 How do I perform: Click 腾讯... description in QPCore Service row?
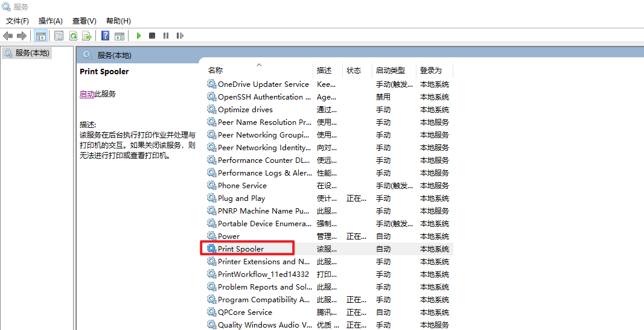pyautogui.click(x=327, y=312)
